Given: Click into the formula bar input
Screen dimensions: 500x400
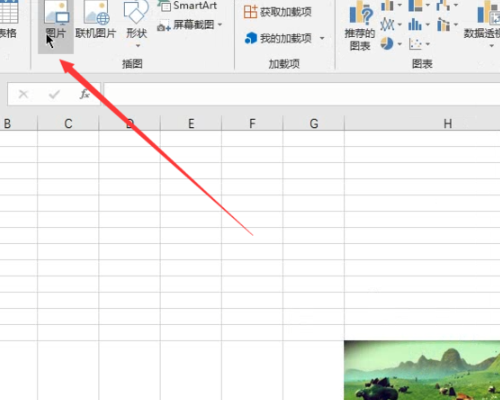Looking at the screenshot, I should [x=302, y=94].
